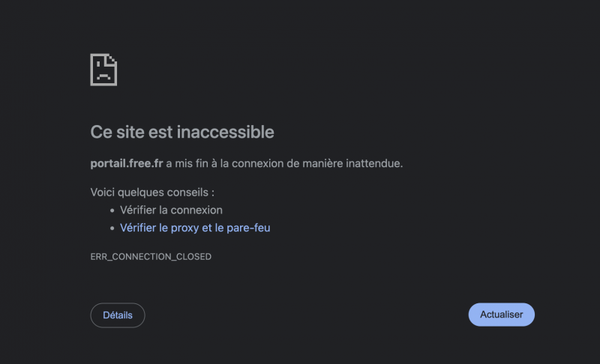Click the sad page error icon
The height and width of the screenshot is (364, 600).
click(x=103, y=70)
